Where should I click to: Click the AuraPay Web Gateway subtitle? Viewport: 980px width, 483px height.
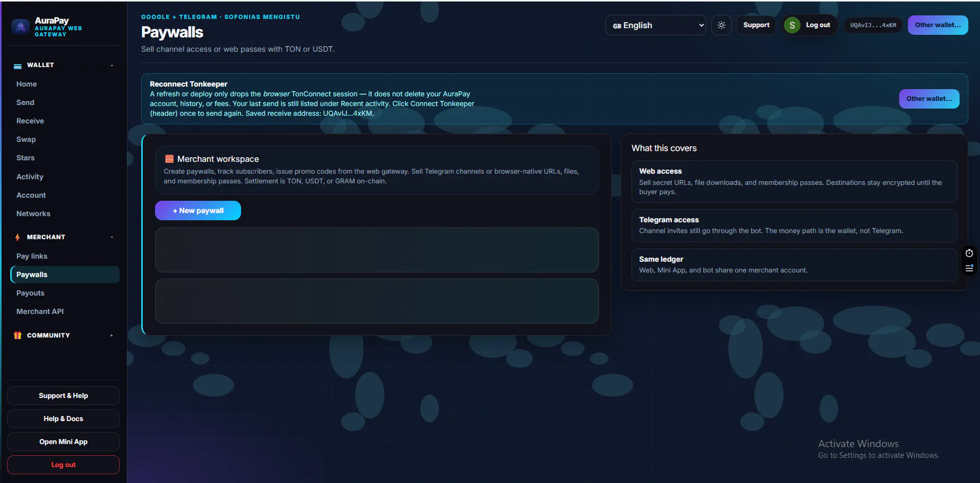[58, 31]
